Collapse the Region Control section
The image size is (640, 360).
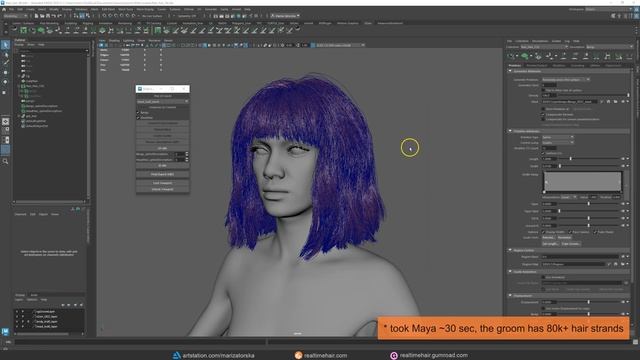click(x=510, y=250)
